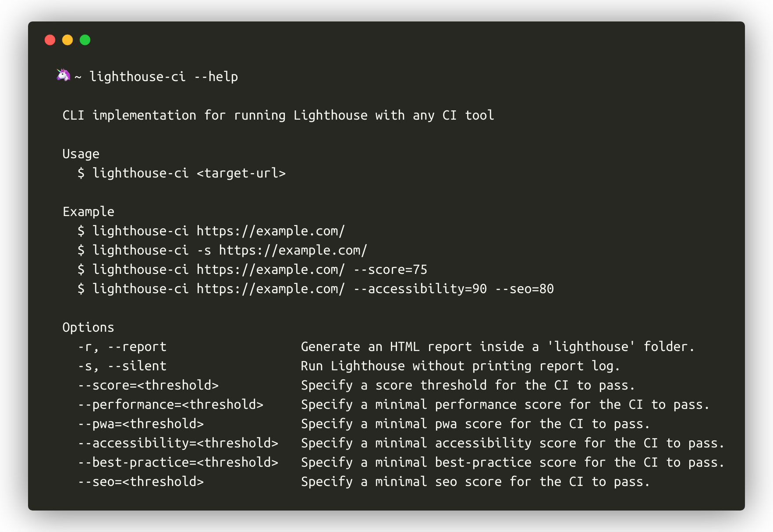This screenshot has height=532, width=773.
Task: Click the unicorn emoji in the prompt
Action: pos(63,75)
